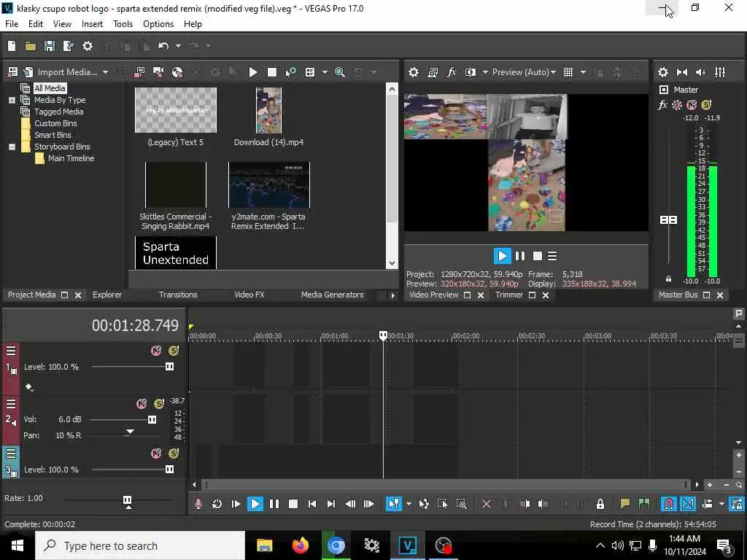Click the media search magnifier icon
This screenshot has height=560, width=747.
point(340,72)
